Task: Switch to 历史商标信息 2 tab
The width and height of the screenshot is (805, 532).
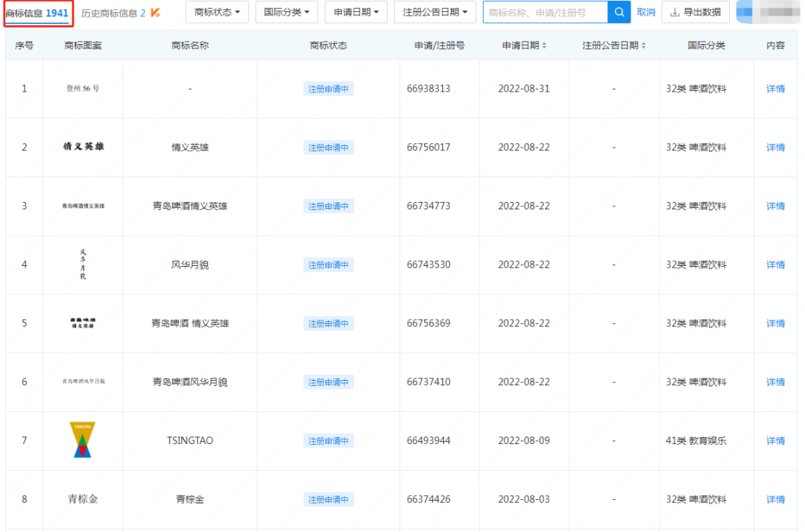Action: pyautogui.click(x=113, y=13)
